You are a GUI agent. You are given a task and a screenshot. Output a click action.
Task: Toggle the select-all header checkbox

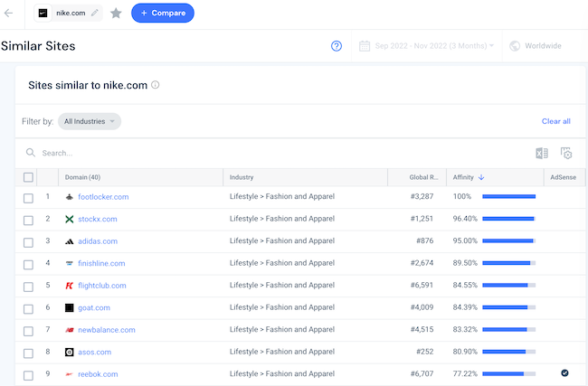(x=29, y=177)
